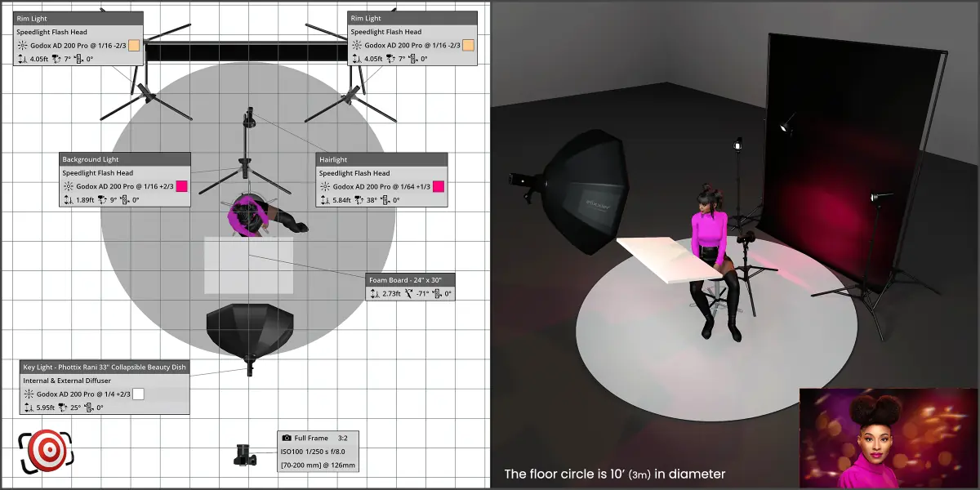Click the Key Light Phottix Rani label header
The width and height of the screenshot is (980, 490).
pyautogui.click(x=105, y=367)
